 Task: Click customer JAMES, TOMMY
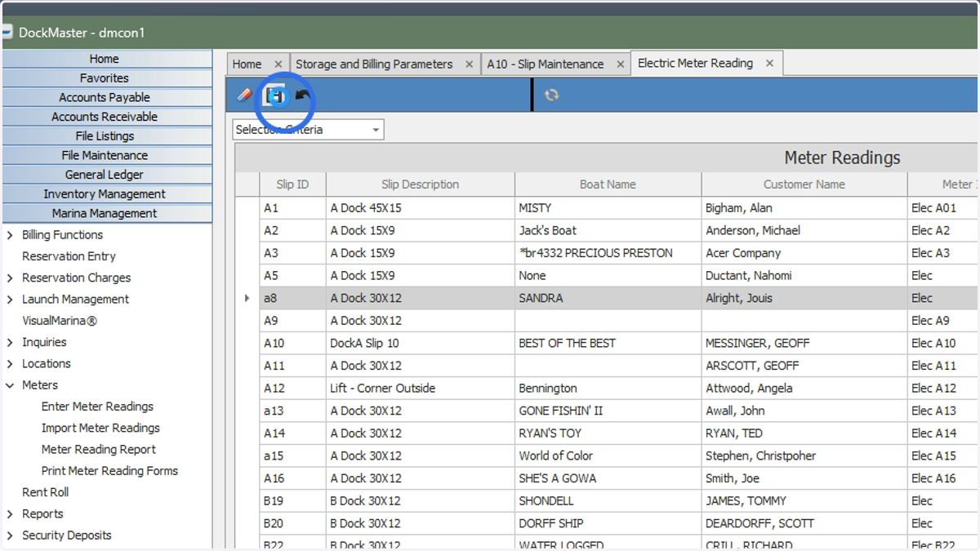[x=804, y=501]
